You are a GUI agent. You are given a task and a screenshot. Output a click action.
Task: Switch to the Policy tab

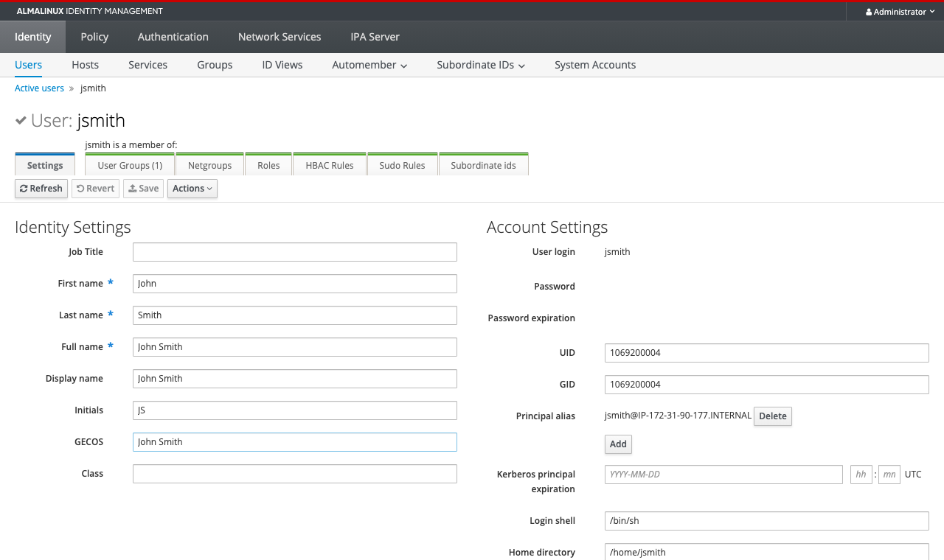click(94, 37)
